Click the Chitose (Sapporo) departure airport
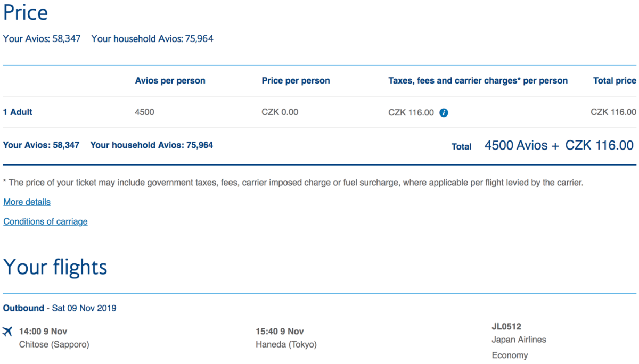The image size is (639, 364). coord(54,344)
